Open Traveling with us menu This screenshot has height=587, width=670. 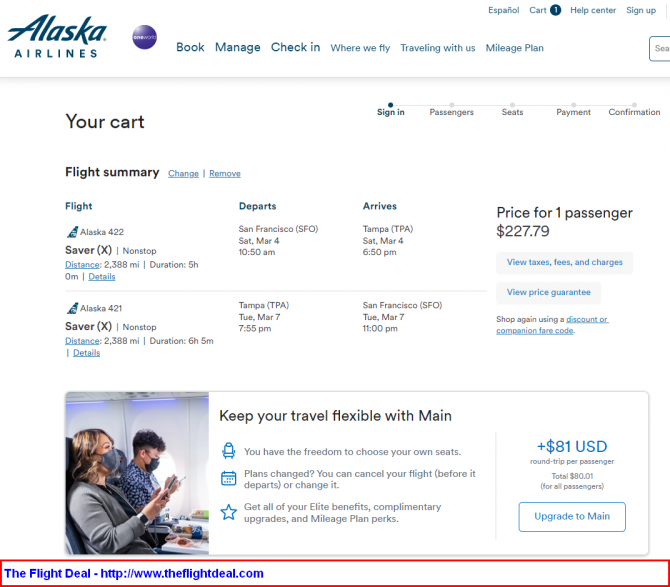point(438,48)
